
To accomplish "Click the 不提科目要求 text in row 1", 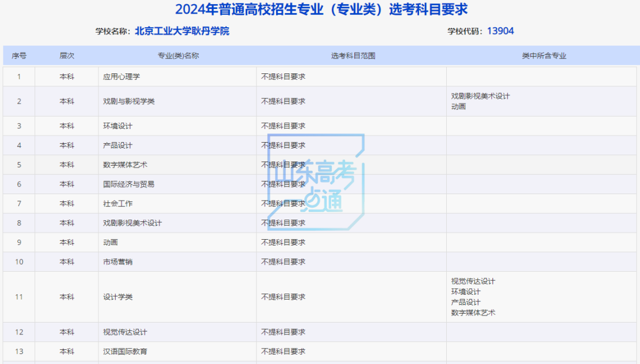I will tap(283, 76).
